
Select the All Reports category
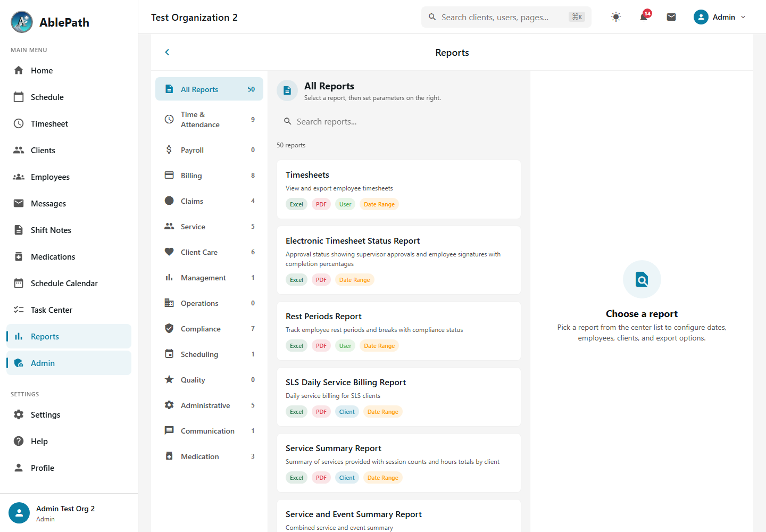(209, 89)
